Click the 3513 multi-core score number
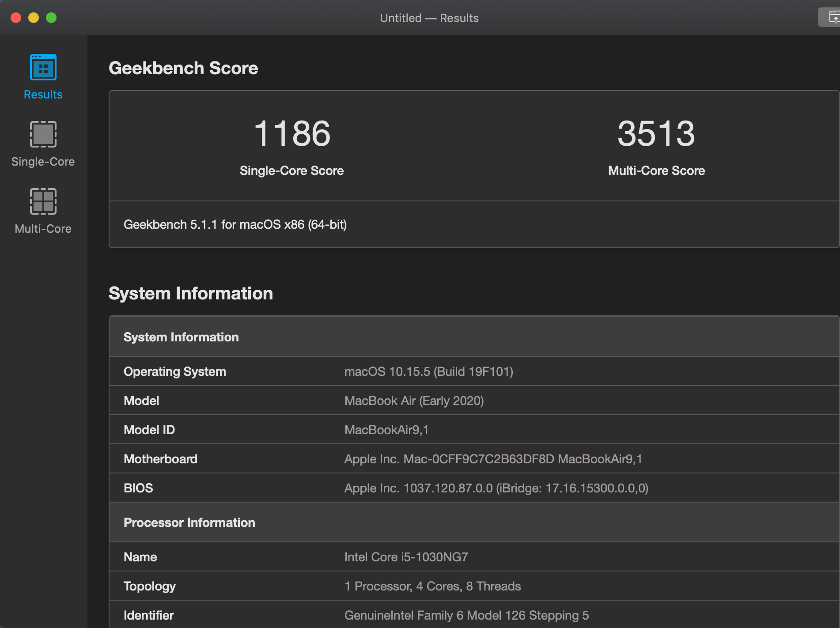The image size is (840, 628). click(656, 134)
